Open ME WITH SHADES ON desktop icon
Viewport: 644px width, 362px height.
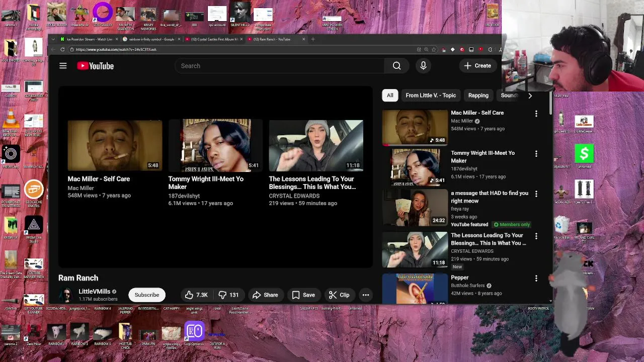coord(125,18)
